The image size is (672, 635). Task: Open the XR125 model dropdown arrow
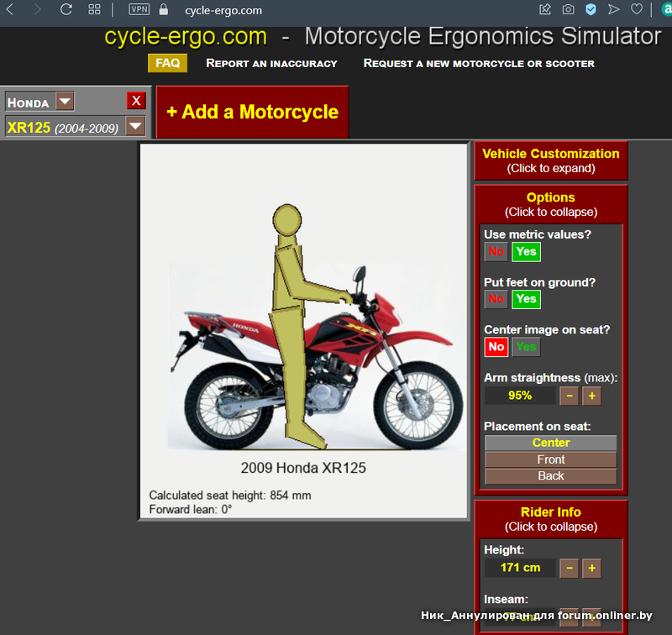135,126
